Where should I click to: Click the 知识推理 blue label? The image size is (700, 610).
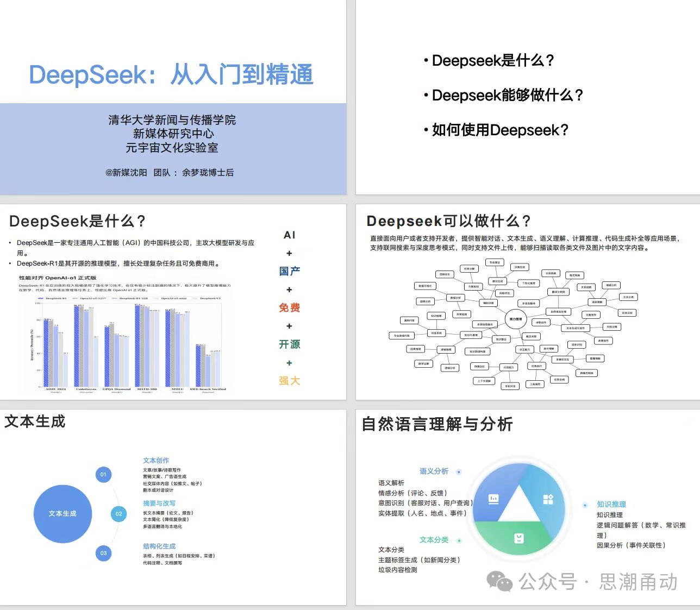(x=611, y=505)
